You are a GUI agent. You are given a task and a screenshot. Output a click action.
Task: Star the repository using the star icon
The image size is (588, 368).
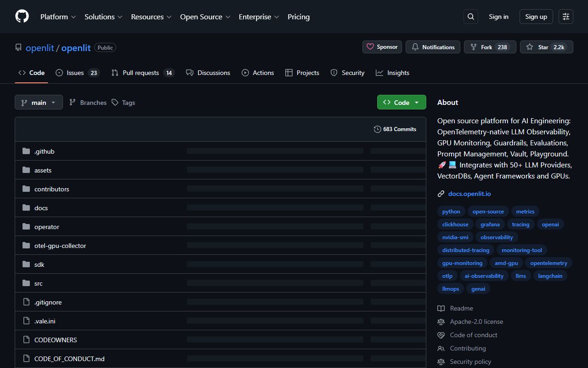(x=528, y=46)
